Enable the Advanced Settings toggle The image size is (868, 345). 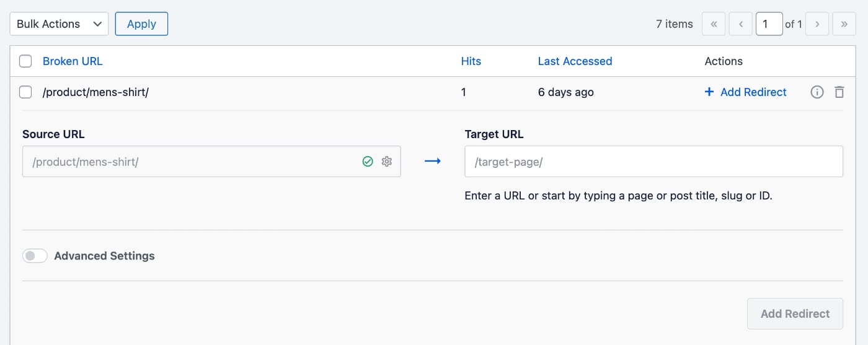pos(35,256)
